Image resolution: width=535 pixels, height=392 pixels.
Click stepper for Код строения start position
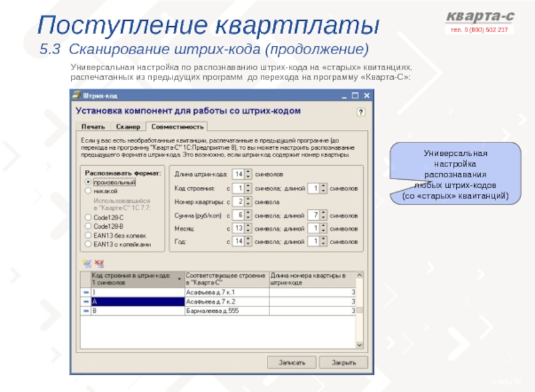coord(248,189)
